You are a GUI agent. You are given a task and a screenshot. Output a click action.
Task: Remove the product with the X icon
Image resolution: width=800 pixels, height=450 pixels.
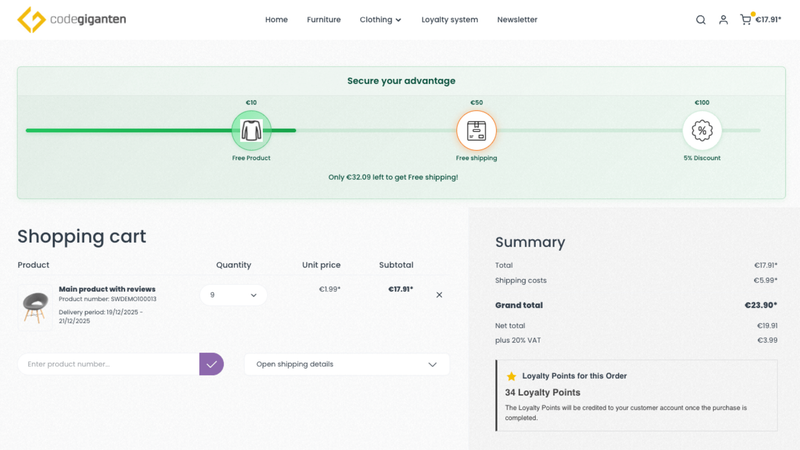coord(439,295)
